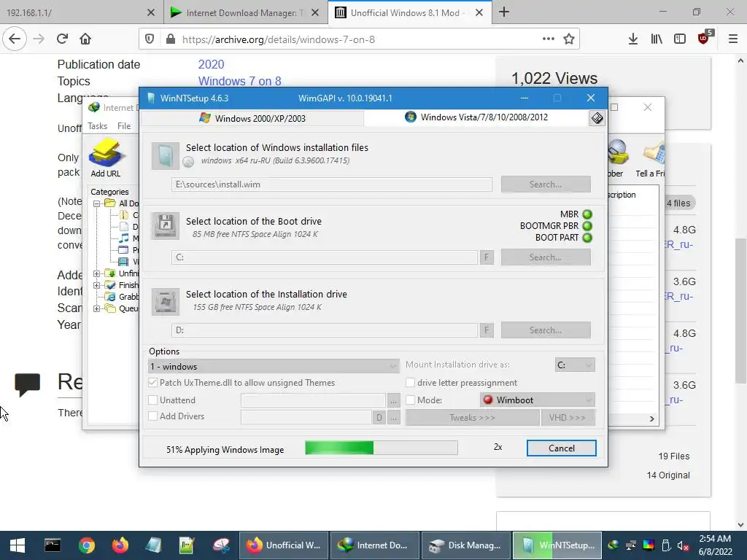This screenshot has height=560, width=747.
Task: Switch to Windows 2000/XP/2003 tab
Action: 252,118
